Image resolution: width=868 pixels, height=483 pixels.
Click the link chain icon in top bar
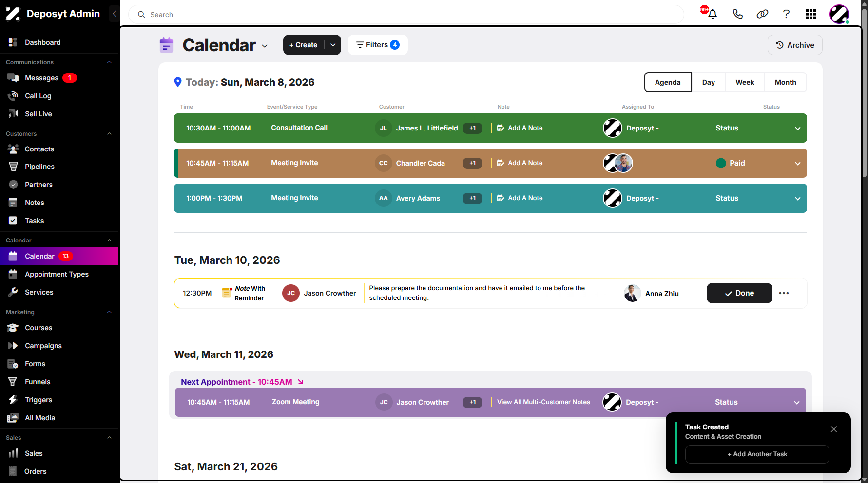[x=762, y=14]
